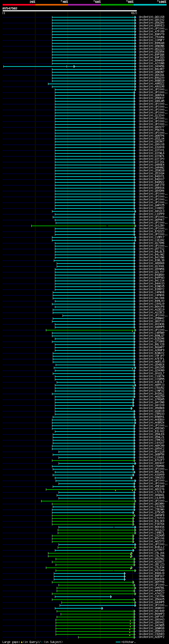The width and height of the screenshot is (169, 644).
Task: Select hit label UniRef100_A4RHP5
Action: pos(152,327)
